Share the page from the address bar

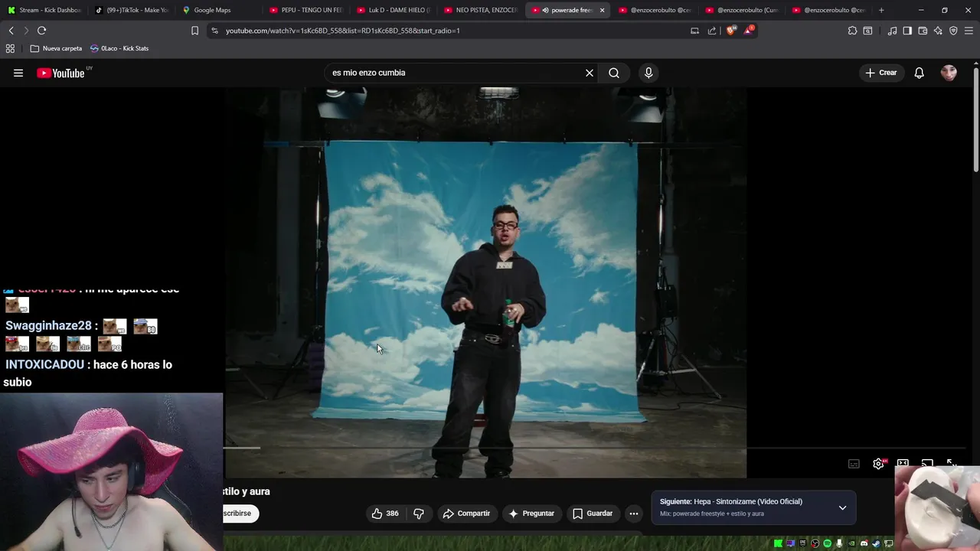point(712,31)
